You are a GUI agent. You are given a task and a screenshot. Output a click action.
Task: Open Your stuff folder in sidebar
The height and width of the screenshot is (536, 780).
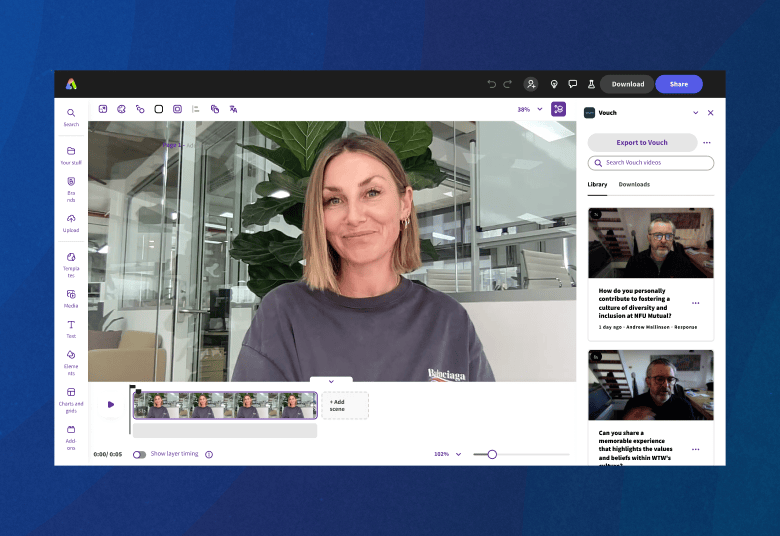point(71,155)
